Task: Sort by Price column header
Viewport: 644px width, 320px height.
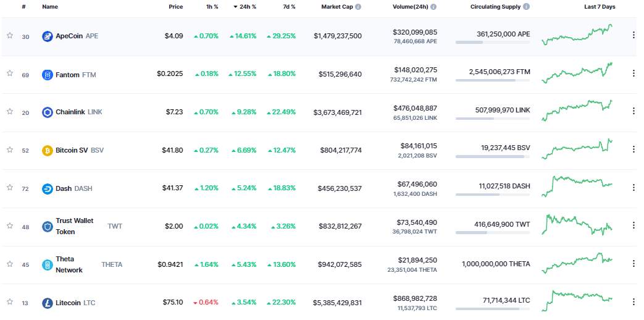Action: click(x=176, y=7)
